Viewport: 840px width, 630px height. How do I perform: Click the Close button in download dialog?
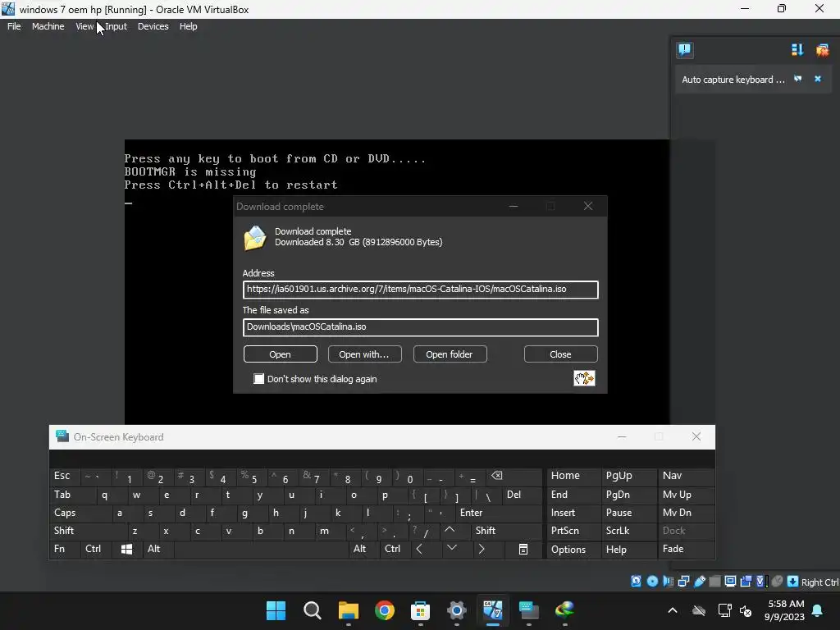pyautogui.click(x=560, y=354)
